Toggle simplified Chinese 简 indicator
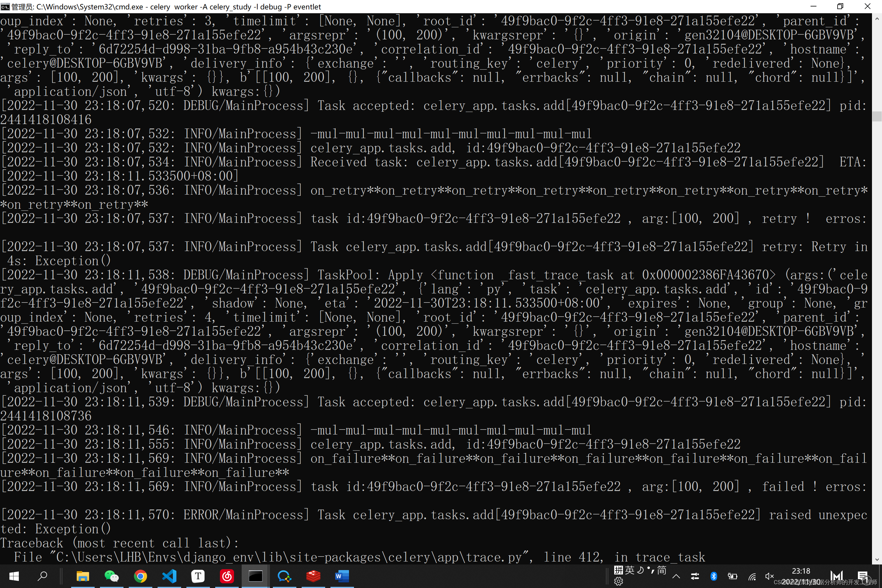Viewport: 882px width, 588px height. click(x=662, y=570)
